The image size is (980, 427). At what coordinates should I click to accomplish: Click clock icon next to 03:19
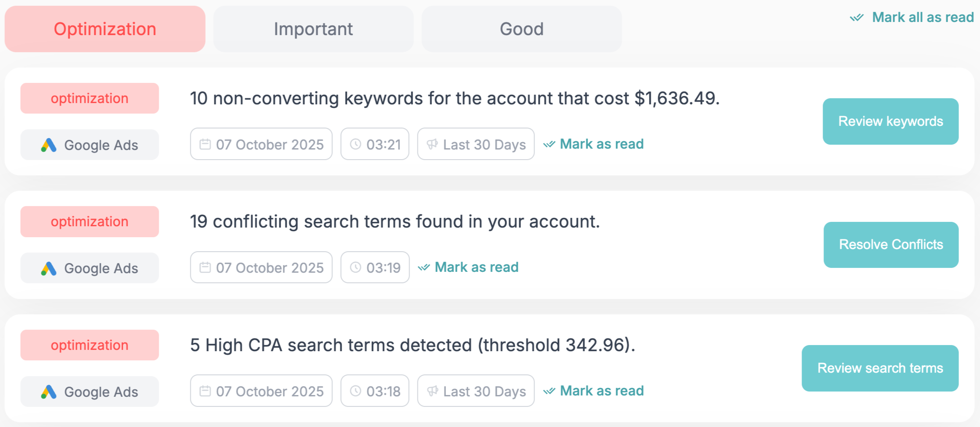point(356,267)
